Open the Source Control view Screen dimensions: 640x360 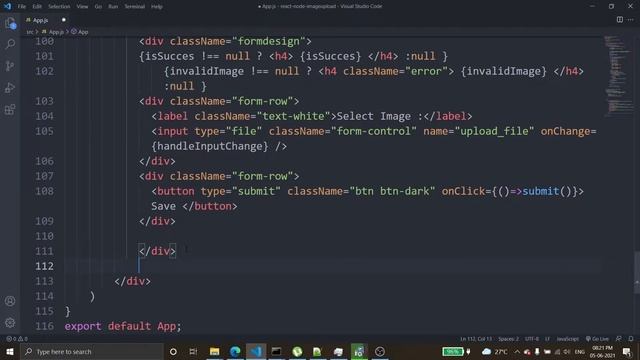(x=10, y=66)
